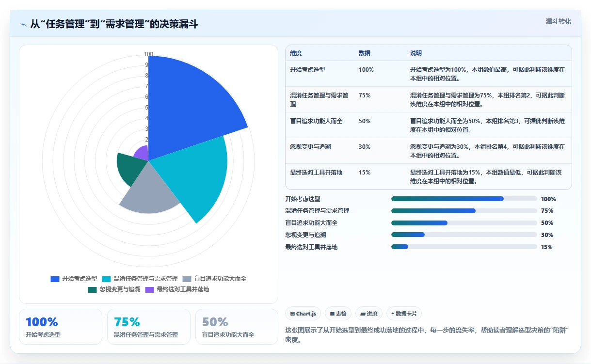
Task: Click the 数据卡片 tag
Action: click(404, 314)
